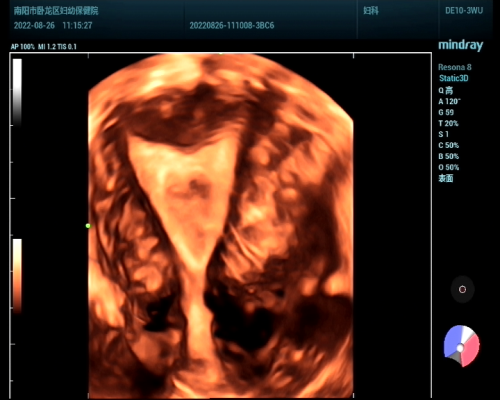Click the Q 高 quality setting
The image size is (500, 400).
click(446, 90)
